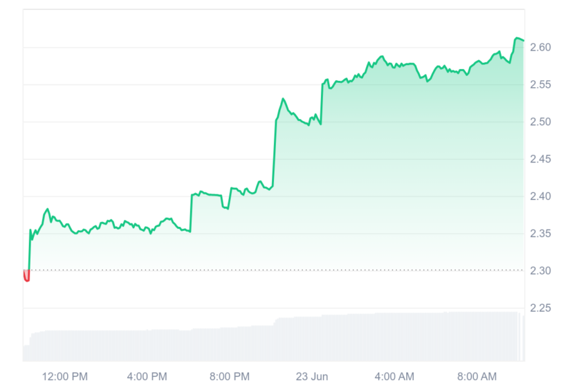Click the price peak near 2.53
This screenshot has height=392, width=588.
(283, 99)
